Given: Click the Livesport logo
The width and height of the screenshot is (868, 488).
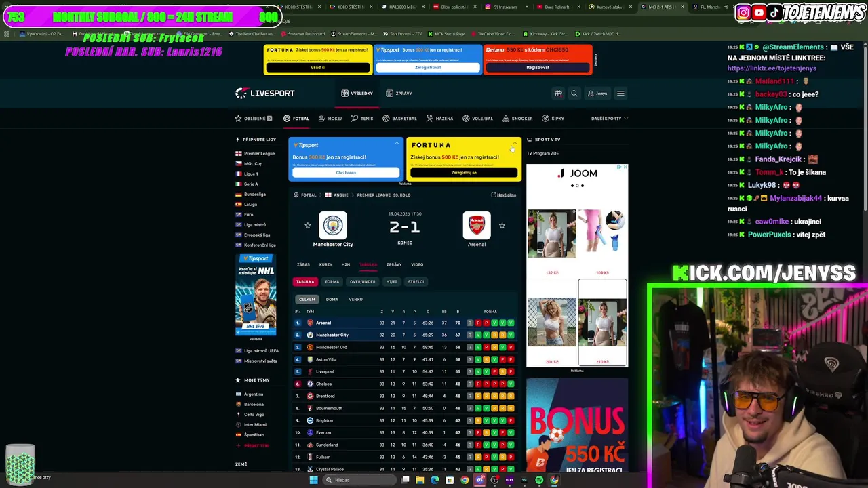Looking at the screenshot, I should tap(264, 94).
